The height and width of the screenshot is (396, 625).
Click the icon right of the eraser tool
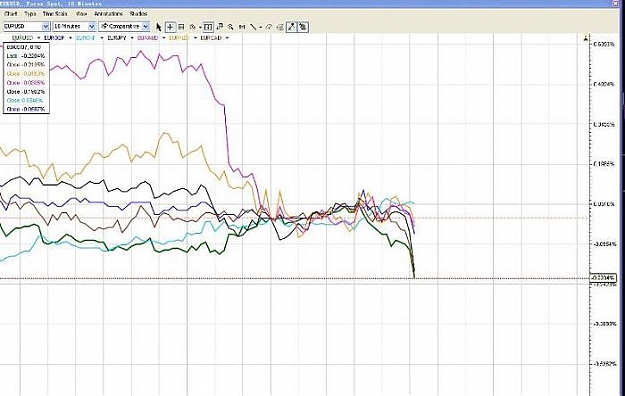[x=280, y=27]
